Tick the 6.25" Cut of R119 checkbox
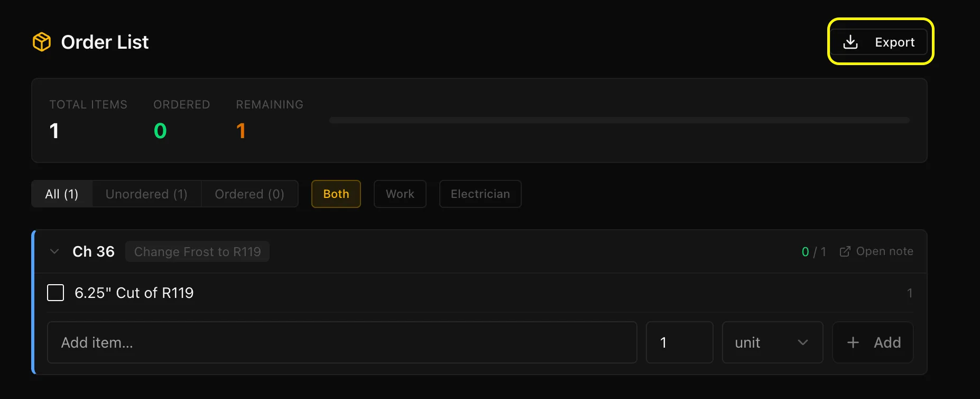 (x=56, y=293)
